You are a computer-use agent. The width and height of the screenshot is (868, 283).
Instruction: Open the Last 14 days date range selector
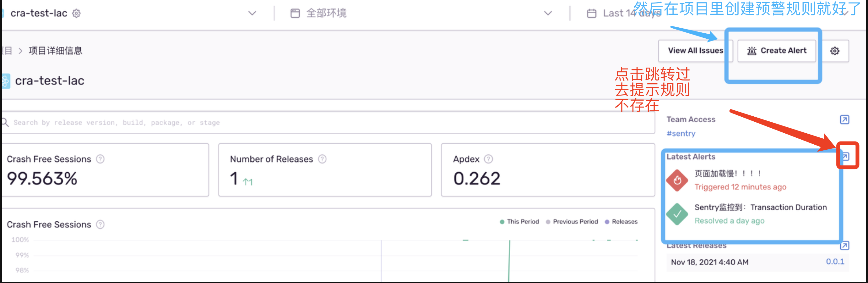click(x=632, y=13)
